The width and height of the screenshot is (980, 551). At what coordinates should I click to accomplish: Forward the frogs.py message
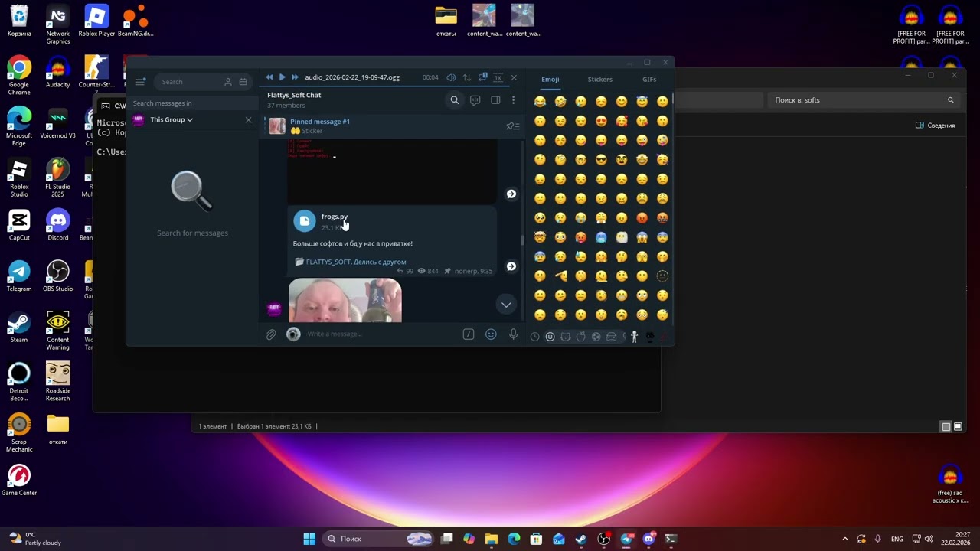(x=511, y=266)
